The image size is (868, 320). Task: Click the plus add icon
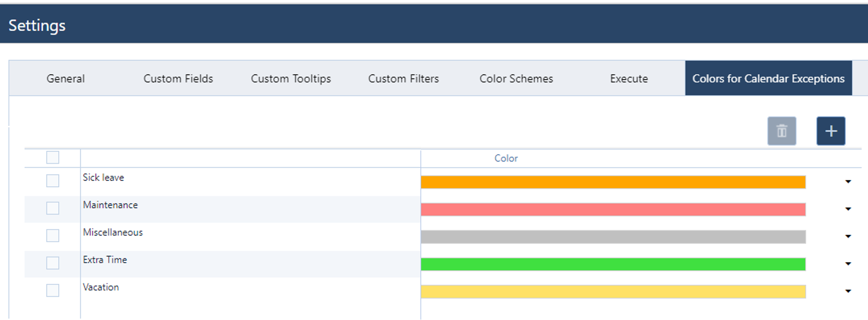click(x=831, y=131)
